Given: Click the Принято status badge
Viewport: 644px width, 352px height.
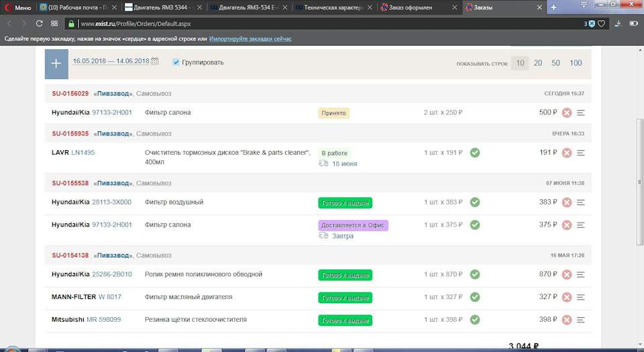Looking at the screenshot, I should click(333, 113).
